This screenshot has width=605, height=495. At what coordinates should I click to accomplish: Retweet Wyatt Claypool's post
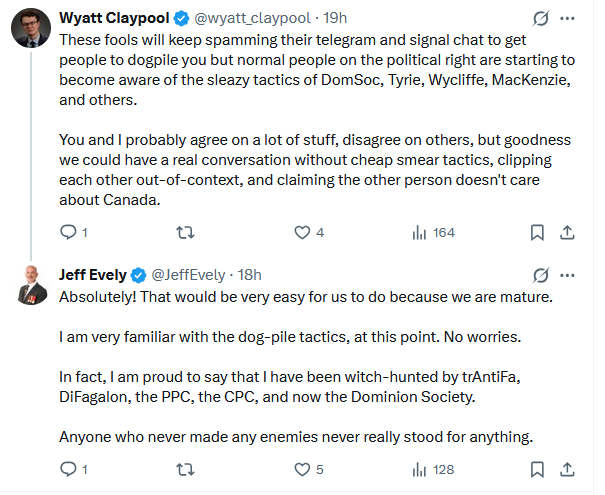click(x=184, y=233)
